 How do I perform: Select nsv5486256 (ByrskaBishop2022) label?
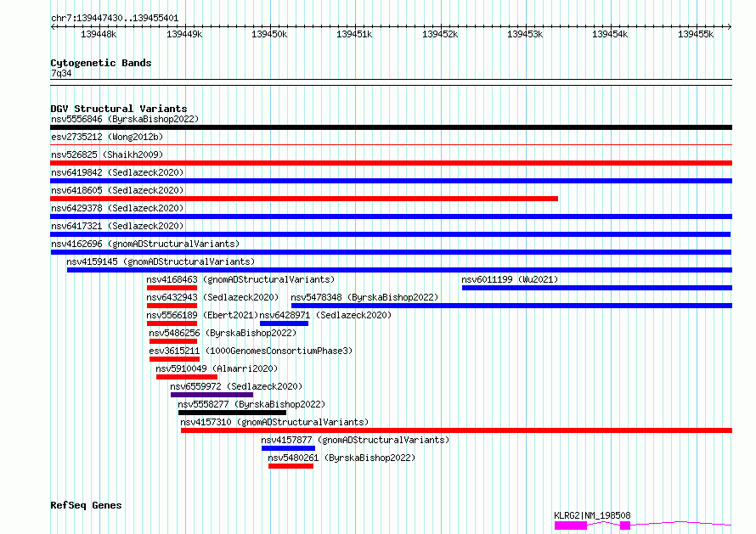(223, 333)
